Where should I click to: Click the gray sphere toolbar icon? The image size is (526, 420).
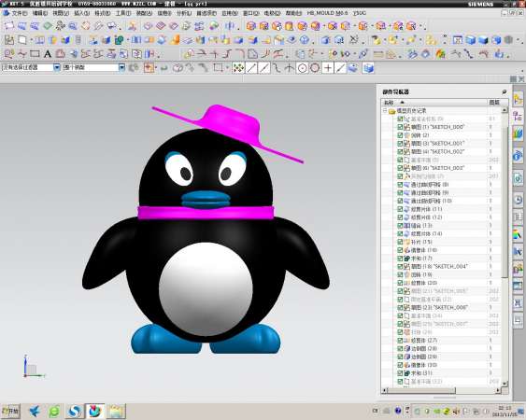[508, 40]
